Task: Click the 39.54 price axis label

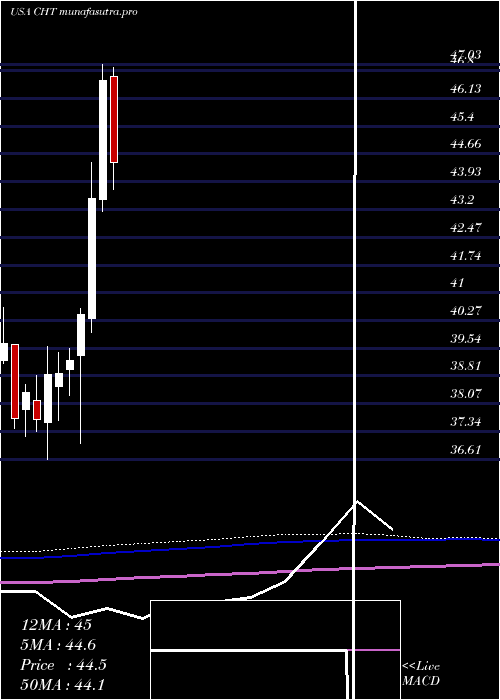Action: [x=466, y=338]
